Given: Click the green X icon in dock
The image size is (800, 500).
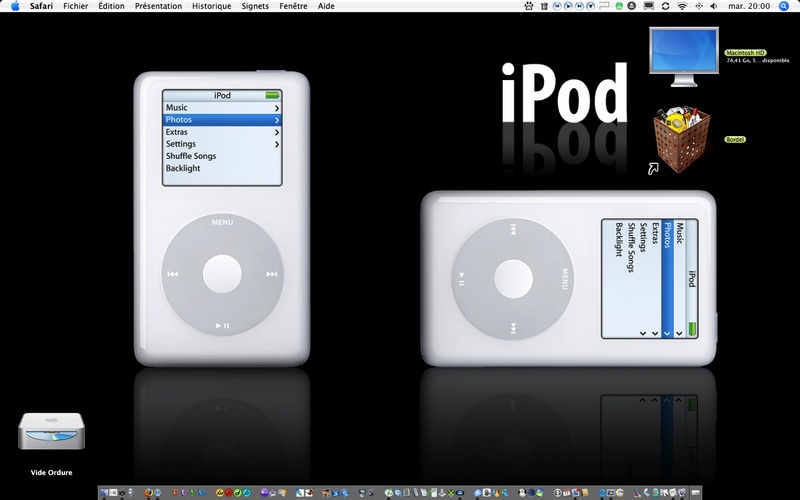Looking at the screenshot, I should click(x=451, y=492).
